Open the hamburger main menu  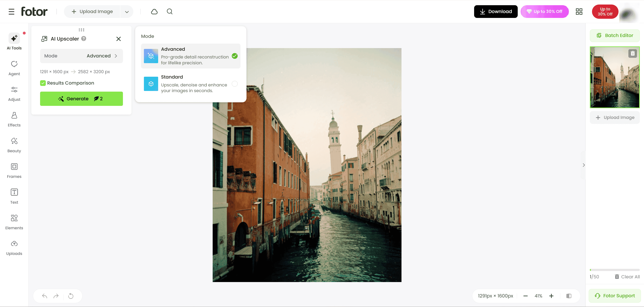pos(12,12)
